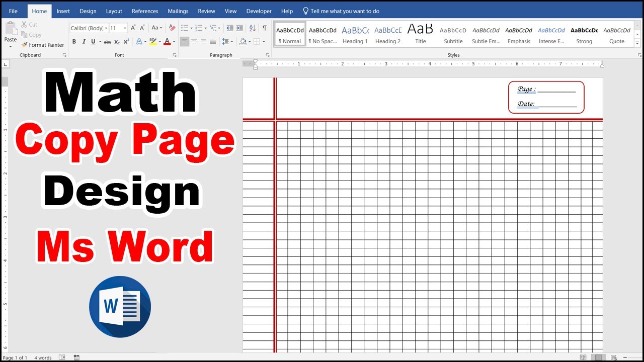Switch to Web Layout view in status bar
644x362 pixels.
[x=614, y=357]
